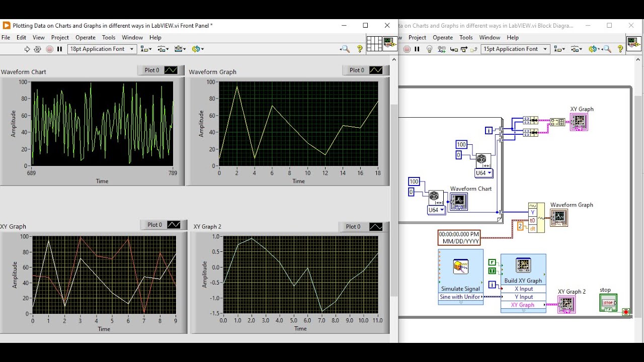Expand Build XY Graph node bottom chevron
The height and width of the screenshot is (362, 644).
[x=523, y=311]
